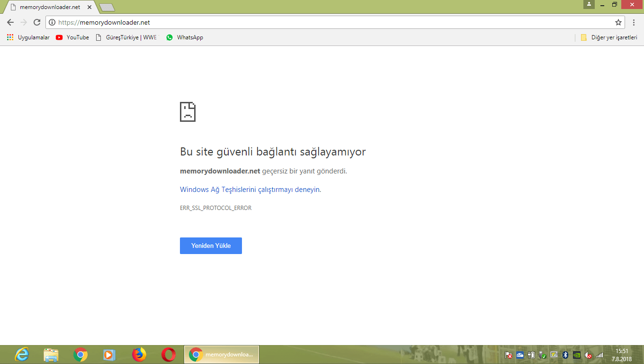This screenshot has height=364, width=644.
Task: Open the YouTube bookmark
Action: click(72, 37)
